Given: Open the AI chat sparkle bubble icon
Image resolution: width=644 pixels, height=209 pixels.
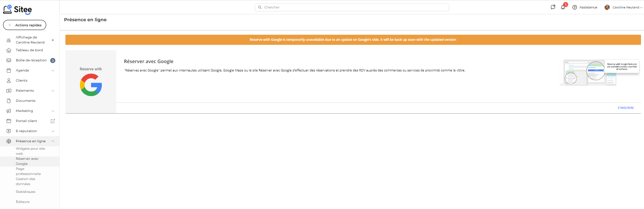Looking at the screenshot, I should tap(553, 7).
